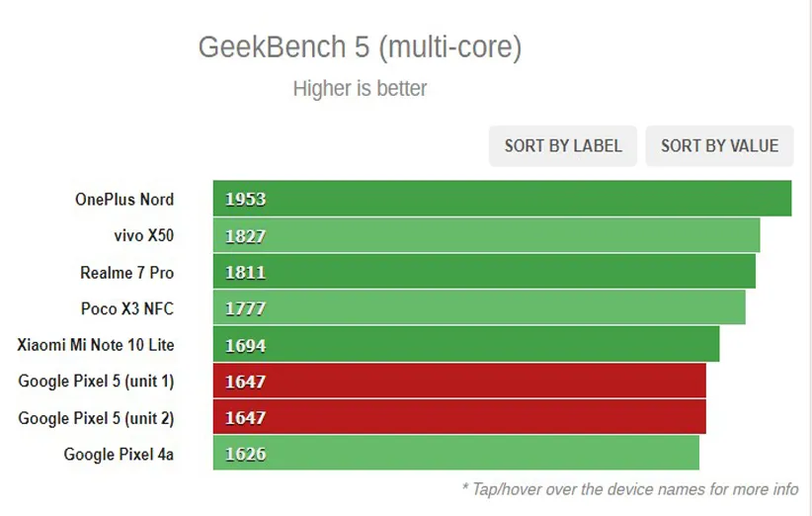Select the Xiaomi Mi Note 10 Lite 1694 bar
812x516 pixels.
[466, 345]
